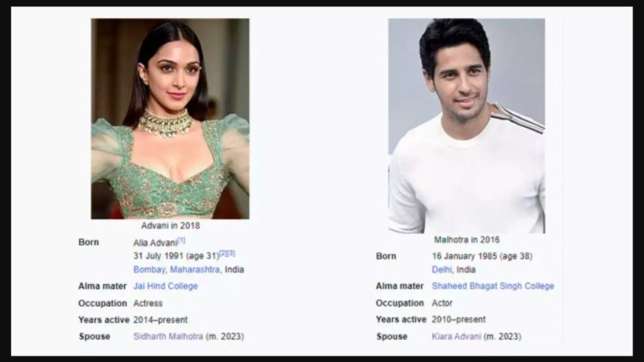
Task: Click citation [1] after Alia Advani
Action: click(182, 240)
